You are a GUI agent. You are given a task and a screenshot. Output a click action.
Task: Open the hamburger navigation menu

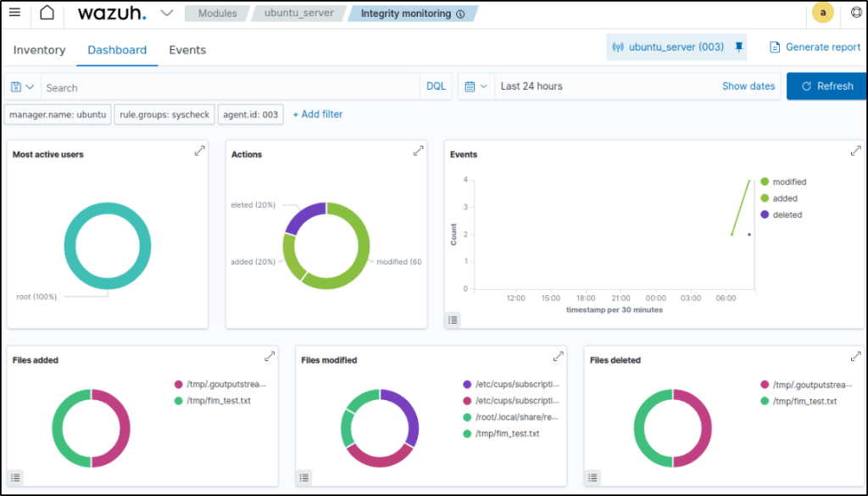pyautogui.click(x=14, y=13)
